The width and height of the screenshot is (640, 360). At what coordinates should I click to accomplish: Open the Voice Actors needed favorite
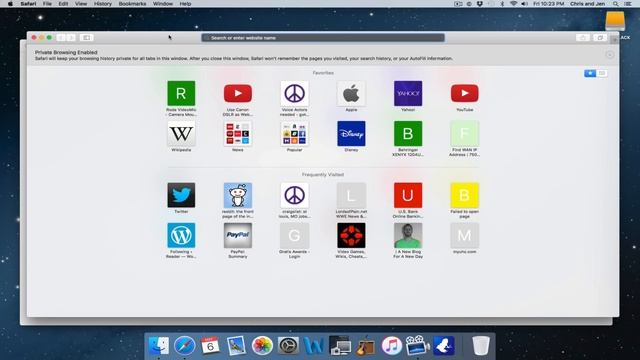coord(294,93)
